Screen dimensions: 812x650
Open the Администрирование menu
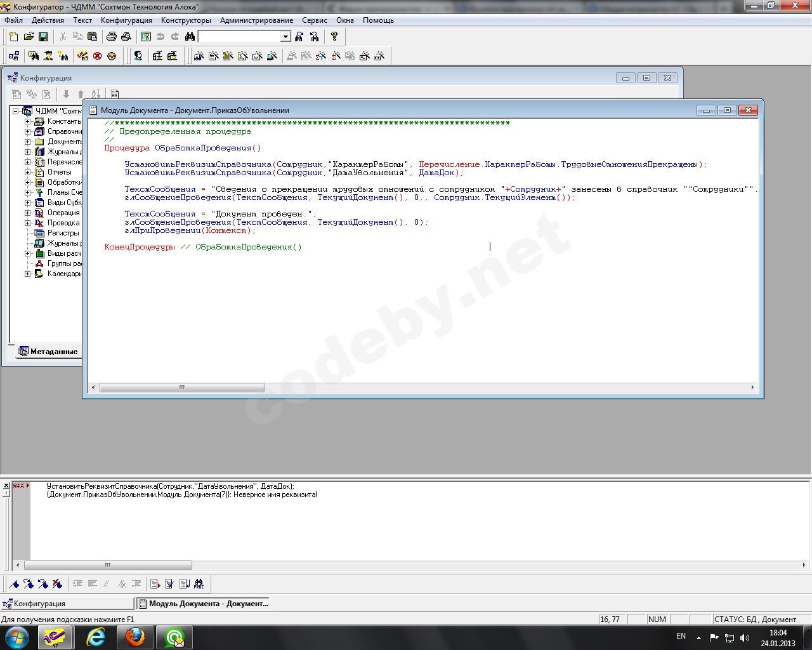[x=257, y=20]
